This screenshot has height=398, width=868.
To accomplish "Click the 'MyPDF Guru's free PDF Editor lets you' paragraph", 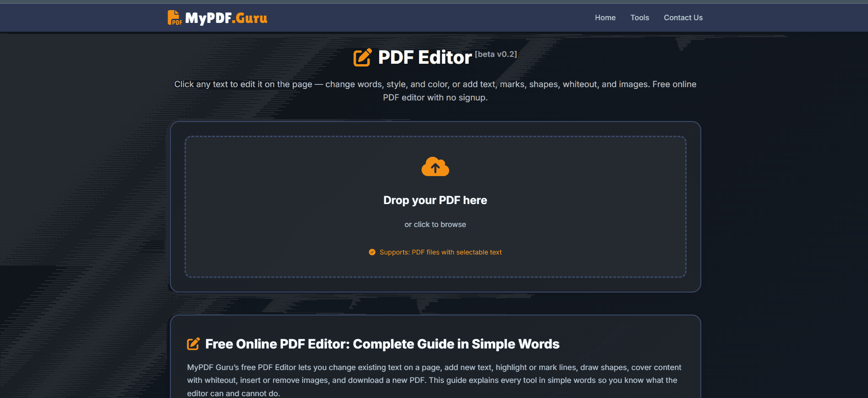I will pos(434,380).
